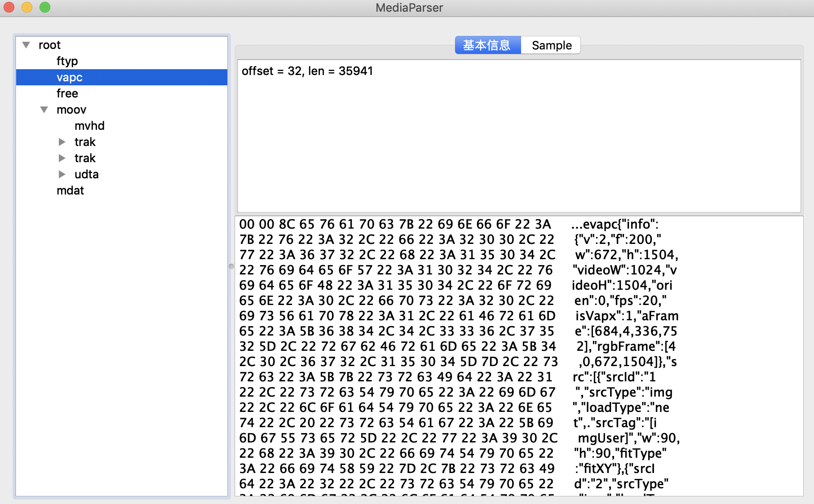814x504 pixels.
Task: Switch to the 基本信息 tab
Action: (488, 45)
